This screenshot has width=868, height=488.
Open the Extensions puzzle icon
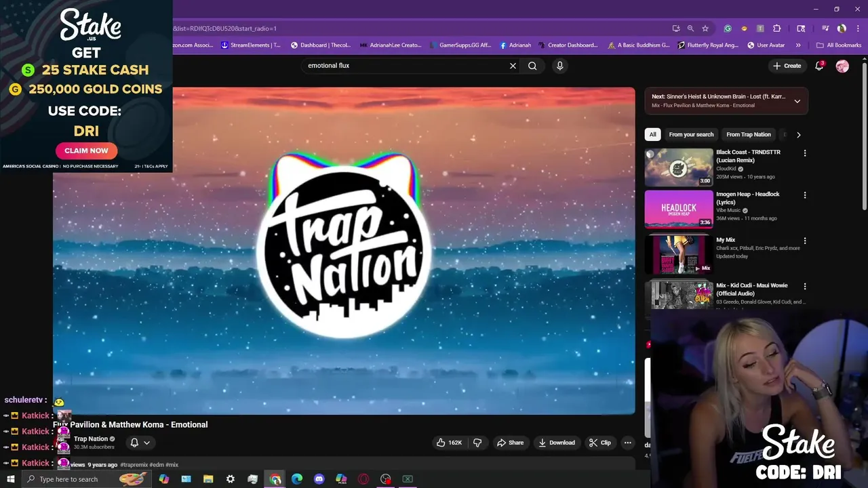777,28
